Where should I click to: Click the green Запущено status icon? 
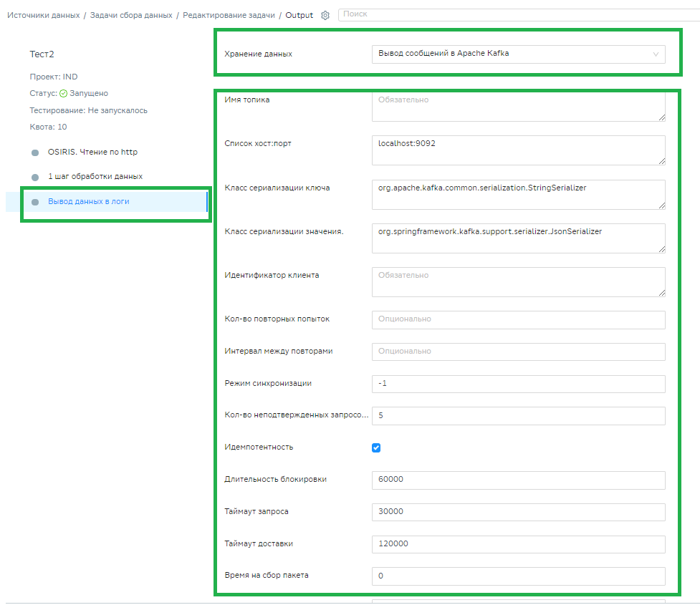coord(62,93)
